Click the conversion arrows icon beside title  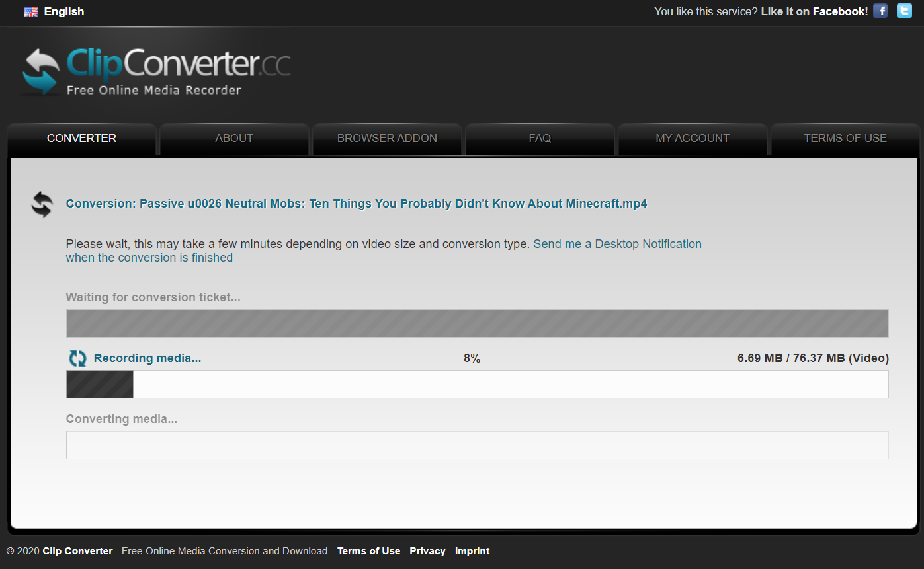click(x=42, y=204)
